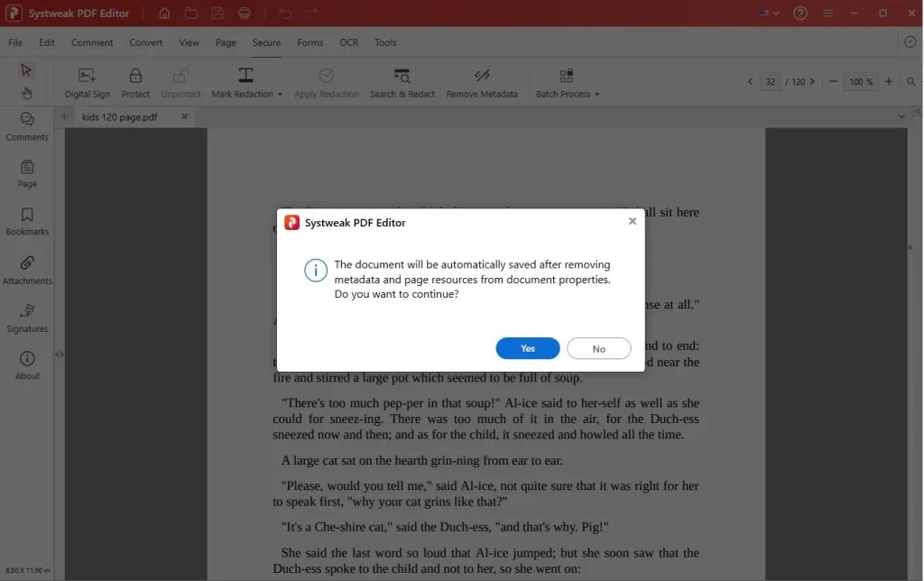Click the Batch Process tool
Image resolution: width=924 pixels, height=581 pixels.
(x=563, y=82)
